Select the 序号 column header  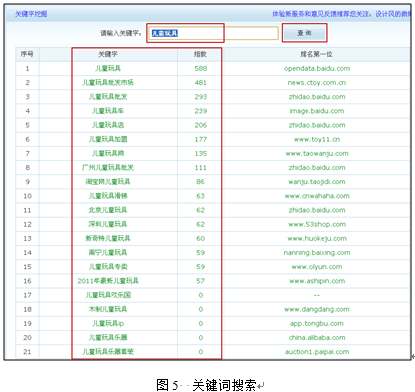[27, 54]
